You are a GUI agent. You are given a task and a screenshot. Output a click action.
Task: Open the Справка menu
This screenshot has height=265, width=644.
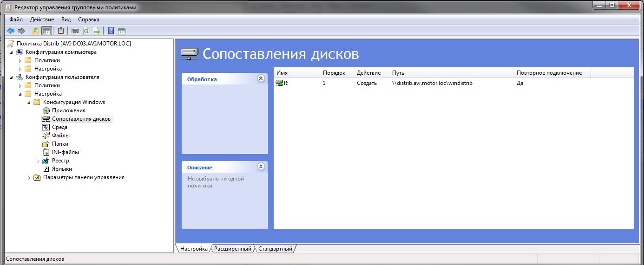point(89,19)
